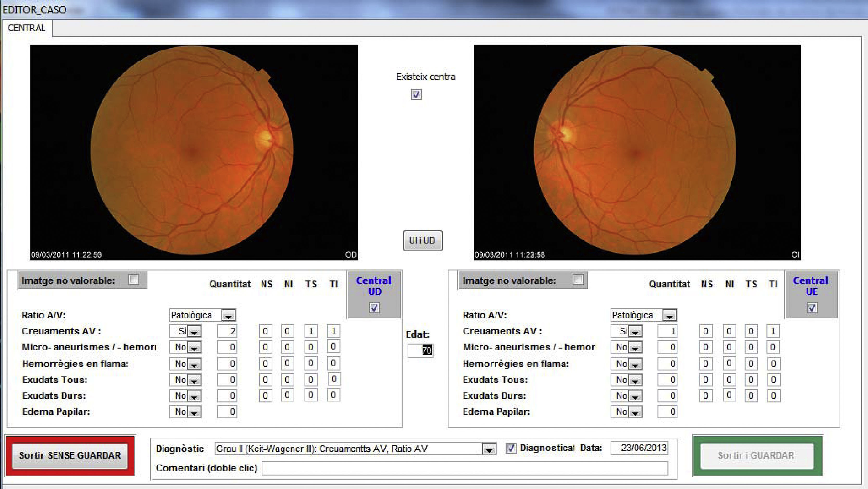Click the Comentari text field
Image resolution: width=868 pixels, height=489 pixels.
(464, 468)
